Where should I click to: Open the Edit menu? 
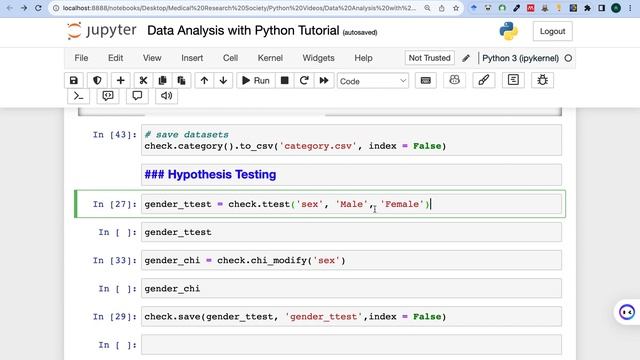tap(116, 58)
